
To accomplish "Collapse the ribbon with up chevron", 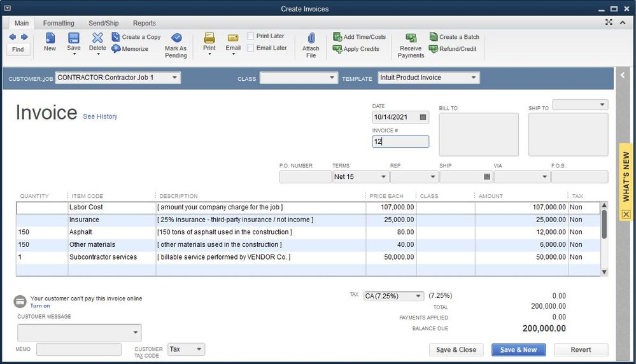I will pos(623,22).
